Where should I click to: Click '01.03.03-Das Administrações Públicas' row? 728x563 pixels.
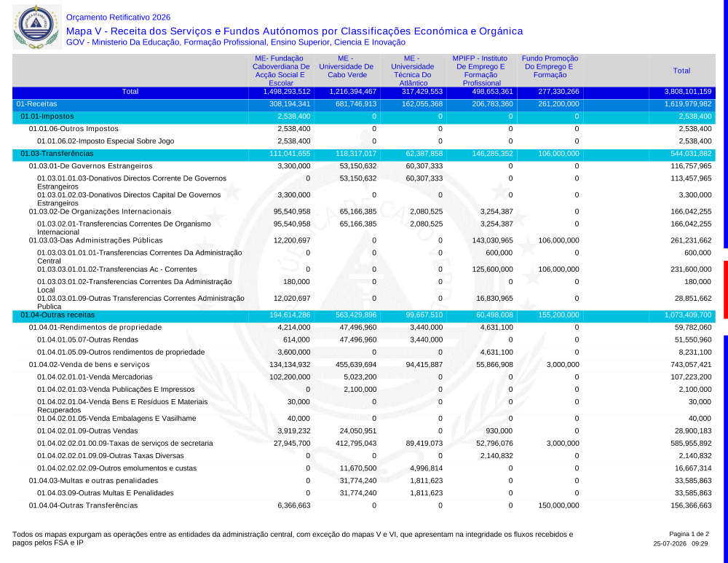(363, 240)
